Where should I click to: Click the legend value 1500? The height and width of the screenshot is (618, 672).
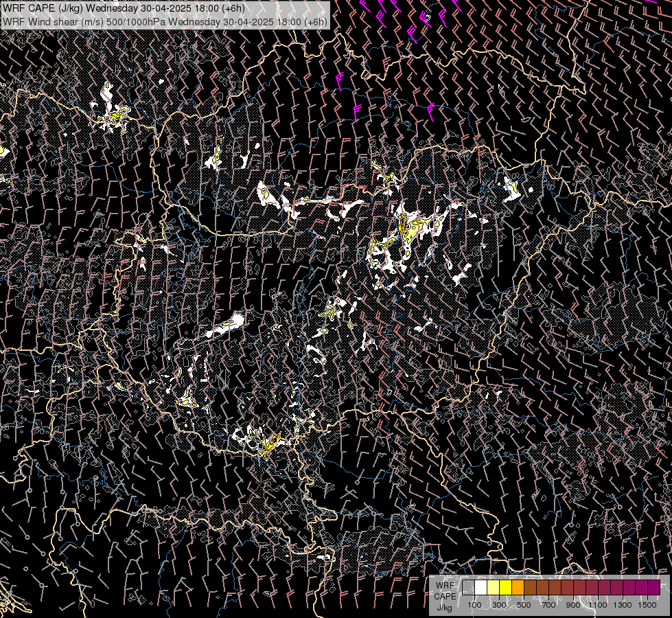tap(647, 605)
